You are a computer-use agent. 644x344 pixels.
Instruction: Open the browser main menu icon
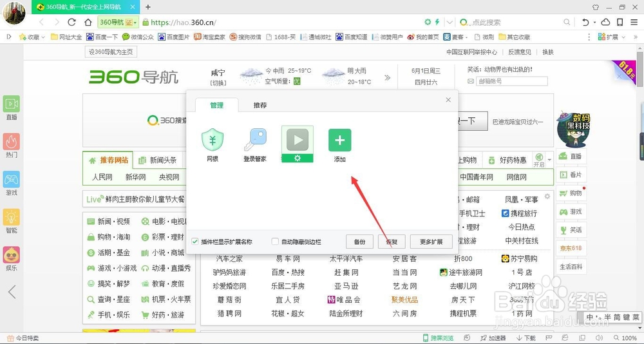pyautogui.click(x=634, y=22)
